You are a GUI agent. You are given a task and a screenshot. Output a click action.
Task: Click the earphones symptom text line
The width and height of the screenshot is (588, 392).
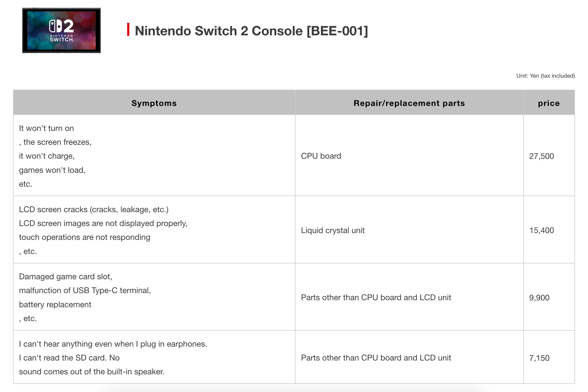point(113,344)
